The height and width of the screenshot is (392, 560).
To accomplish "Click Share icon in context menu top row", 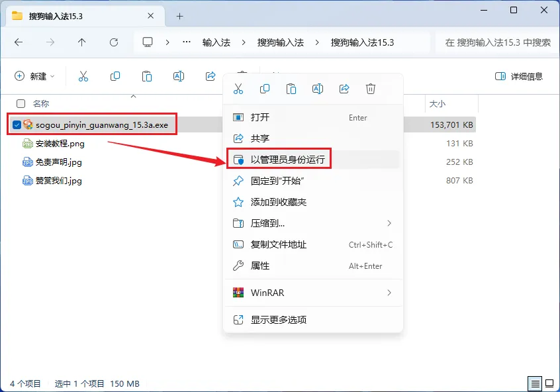I will click(x=344, y=89).
